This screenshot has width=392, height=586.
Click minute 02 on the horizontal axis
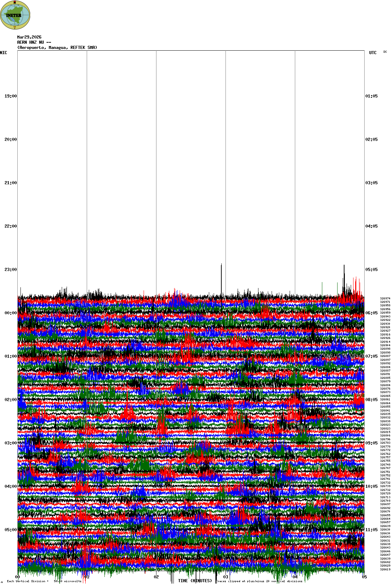point(156,577)
